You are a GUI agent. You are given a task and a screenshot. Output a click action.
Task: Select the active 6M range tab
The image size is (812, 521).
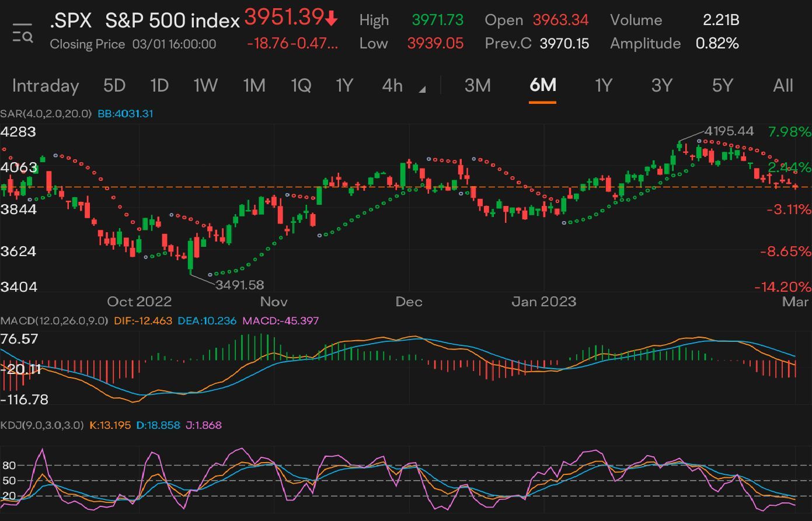point(542,86)
